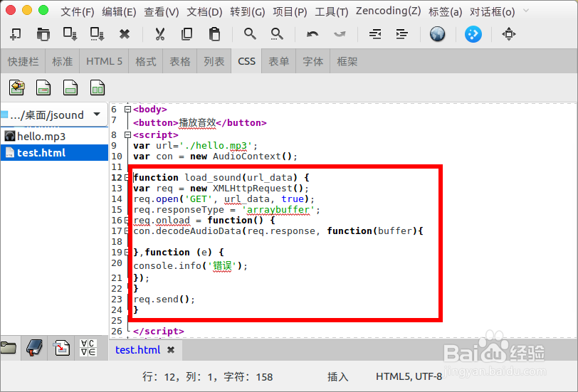578x392 pixels.
Task: Click the Unindent icon
Action: 375,34
